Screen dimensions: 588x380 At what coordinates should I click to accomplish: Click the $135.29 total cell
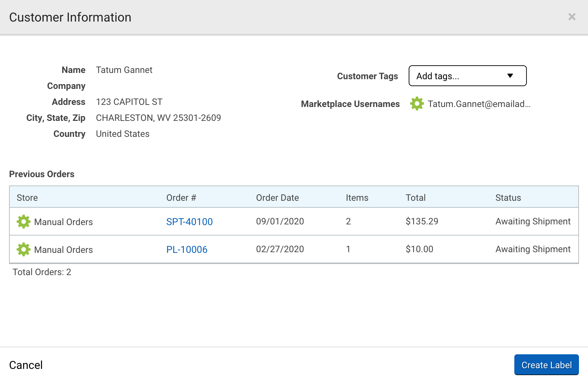422,221
